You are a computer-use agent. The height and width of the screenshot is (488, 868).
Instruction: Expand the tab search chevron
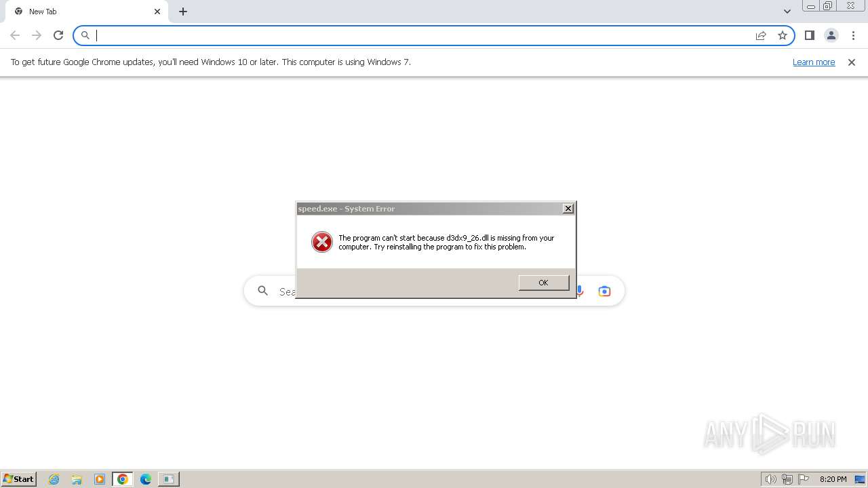[x=787, y=12]
